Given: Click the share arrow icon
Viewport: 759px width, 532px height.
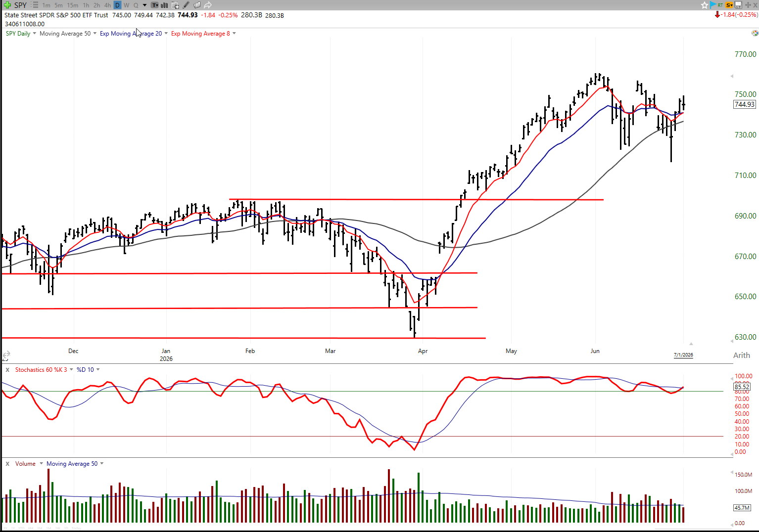Looking at the screenshot, I should point(208,5).
